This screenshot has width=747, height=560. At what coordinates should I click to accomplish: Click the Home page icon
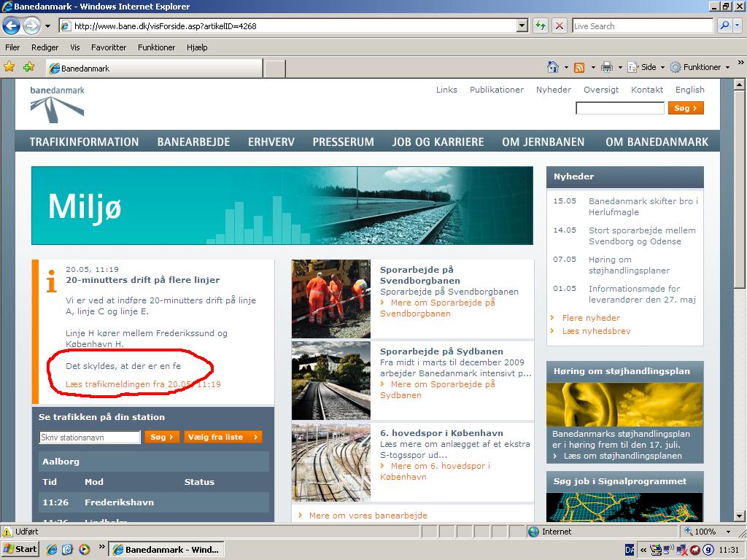click(x=553, y=67)
